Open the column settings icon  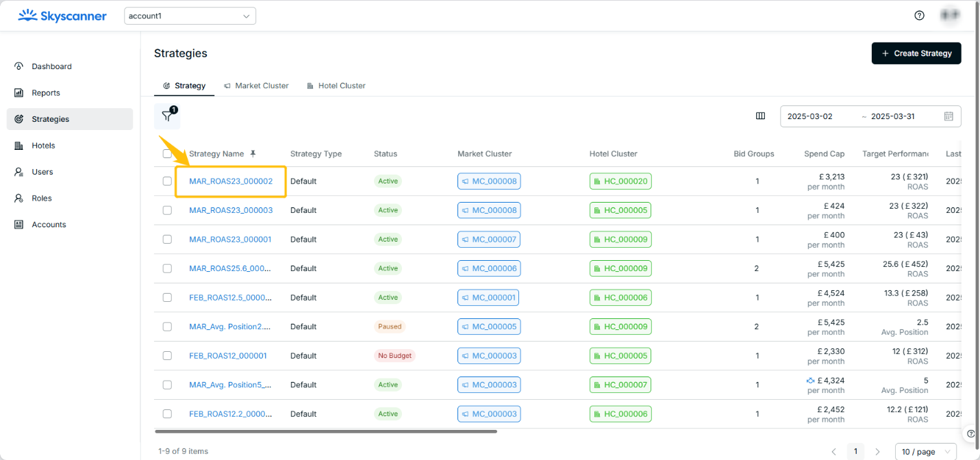pos(760,116)
